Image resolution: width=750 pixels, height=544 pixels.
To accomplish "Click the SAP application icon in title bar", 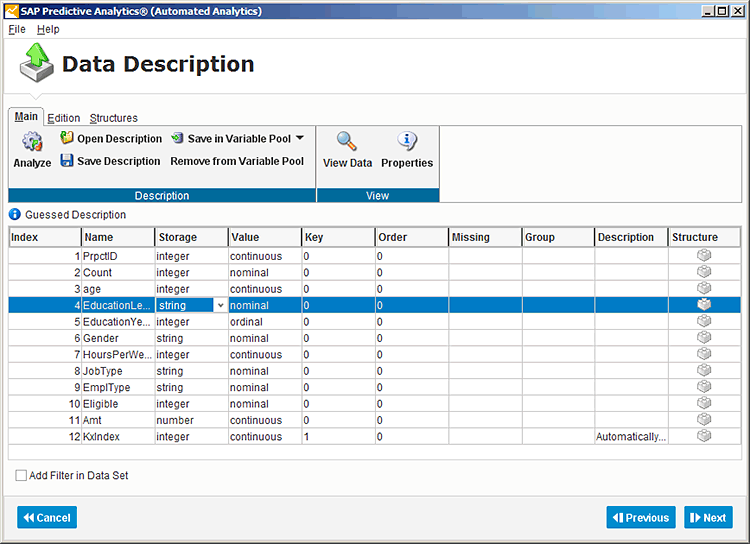I will point(11,11).
